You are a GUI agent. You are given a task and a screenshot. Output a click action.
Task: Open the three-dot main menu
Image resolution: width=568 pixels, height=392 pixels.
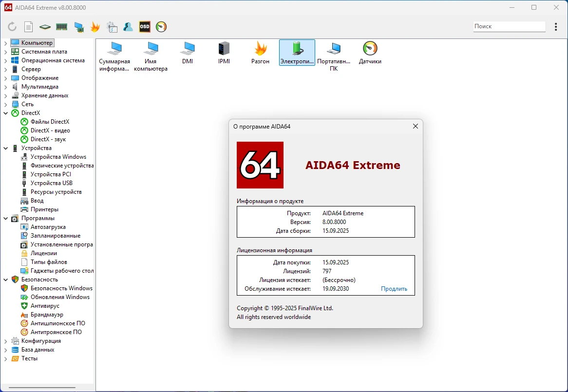tap(556, 26)
